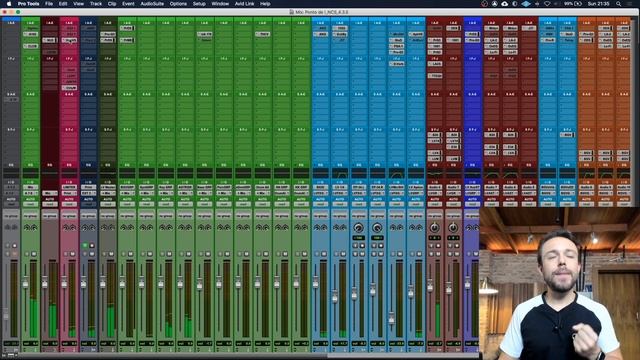640x360 pixels.
Task: Mute the pink track
Action: (x=73, y=254)
